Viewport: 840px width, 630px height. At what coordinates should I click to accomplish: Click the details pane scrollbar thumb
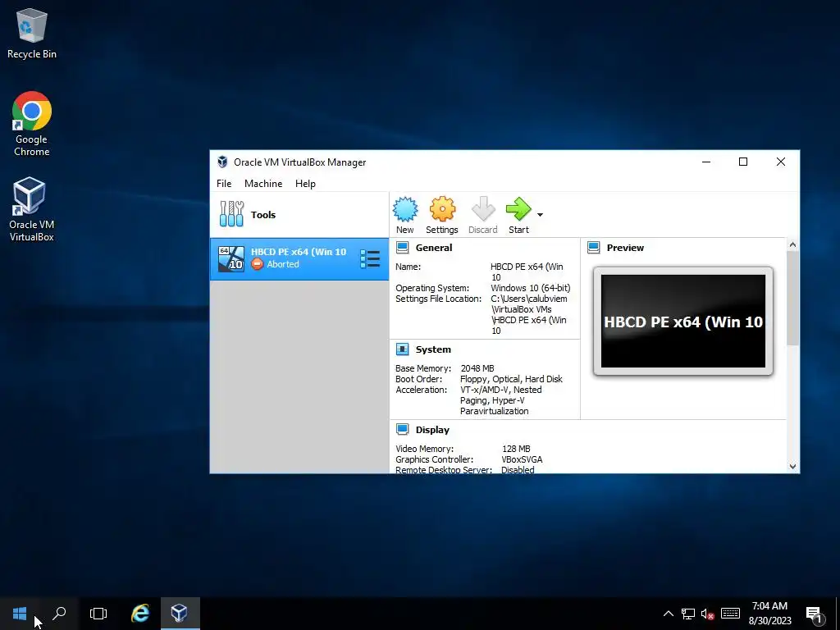point(793,298)
